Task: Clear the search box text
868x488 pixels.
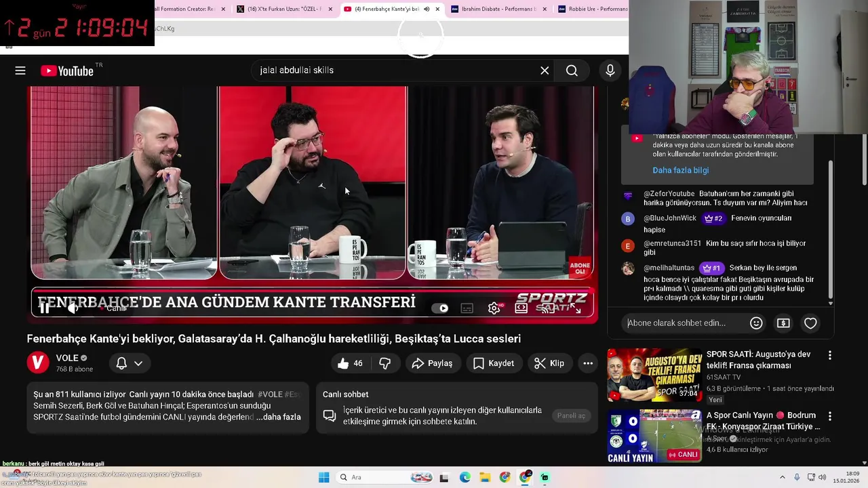Action: pyautogui.click(x=545, y=70)
